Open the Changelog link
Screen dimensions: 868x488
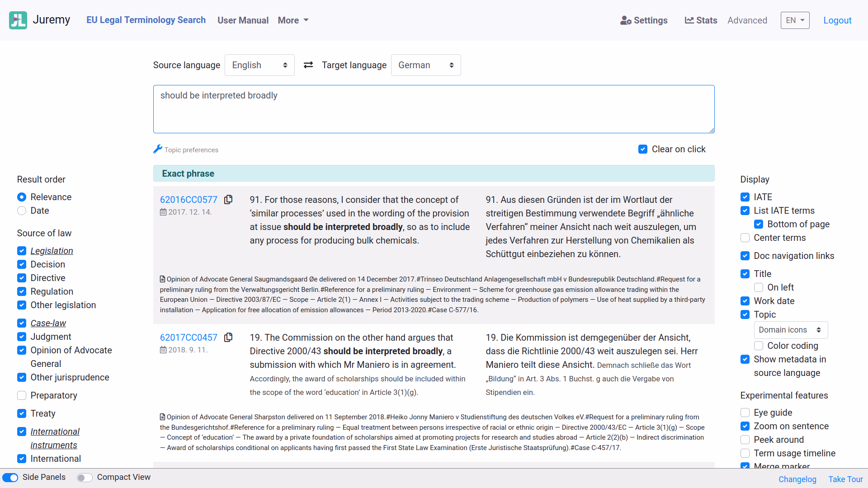[x=797, y=479]
